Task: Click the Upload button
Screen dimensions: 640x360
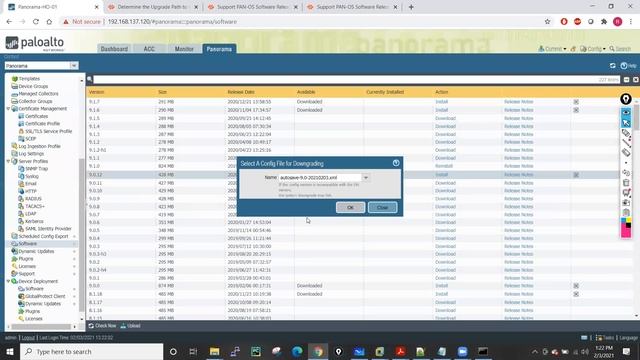Action: [130, 326]
